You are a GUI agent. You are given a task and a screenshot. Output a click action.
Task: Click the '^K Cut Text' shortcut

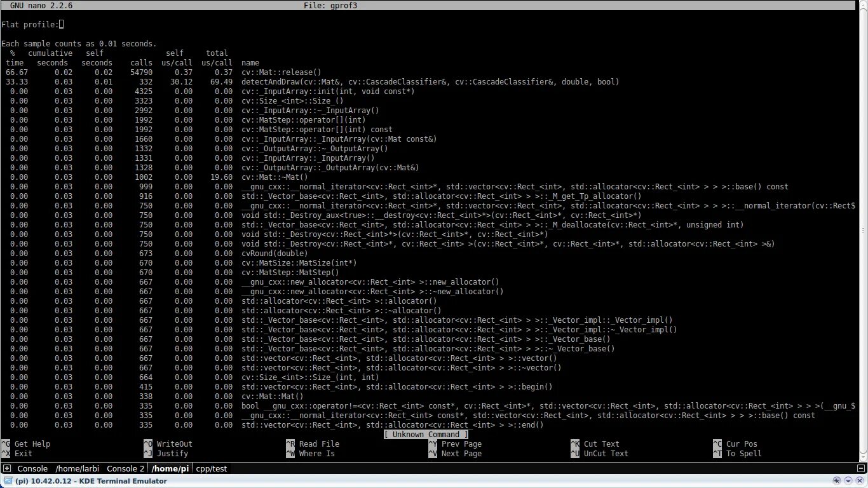pos(595,444)
